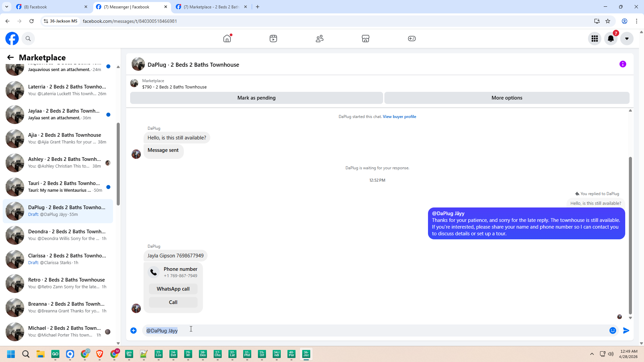
Task: Click DaPlug profile picture in chat header
Action: tap(138, 64)
